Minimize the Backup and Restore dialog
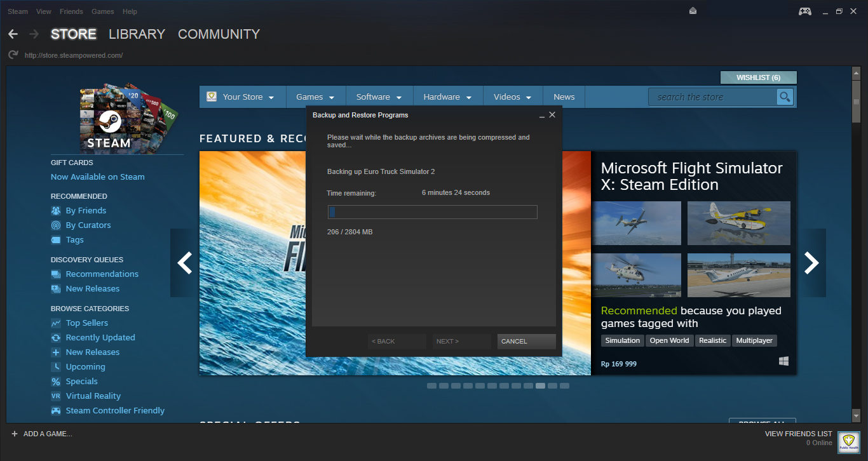Viewport: 868px width, 461px height. (541, 116)
